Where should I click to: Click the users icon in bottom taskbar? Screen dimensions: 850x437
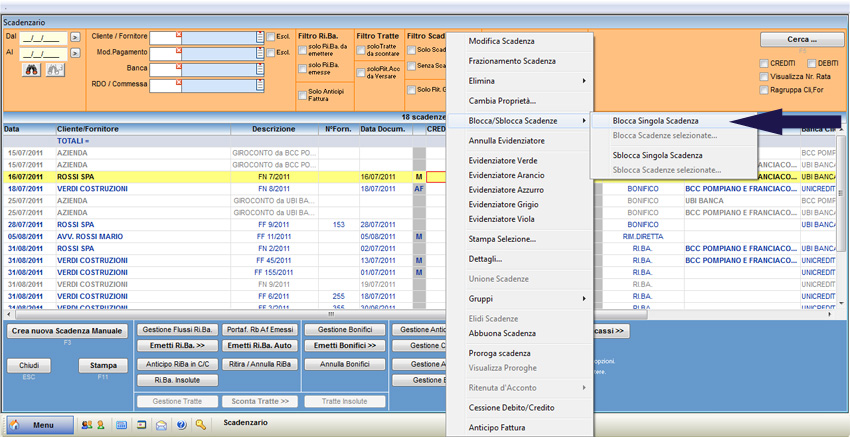click(86, 425)
